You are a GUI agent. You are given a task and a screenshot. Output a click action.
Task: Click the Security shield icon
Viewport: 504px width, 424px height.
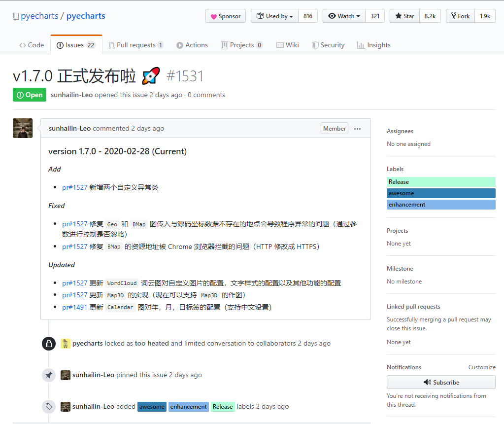(314, 45)
